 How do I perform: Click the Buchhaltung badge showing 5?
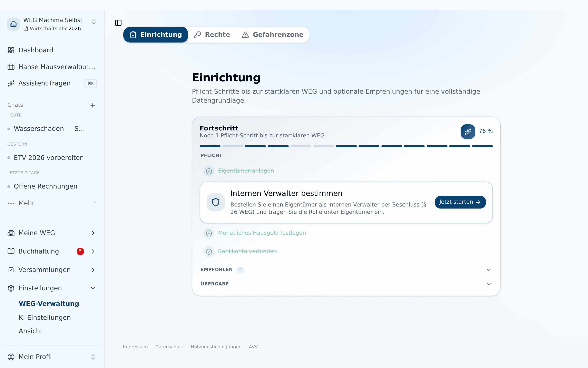(80, 251)
